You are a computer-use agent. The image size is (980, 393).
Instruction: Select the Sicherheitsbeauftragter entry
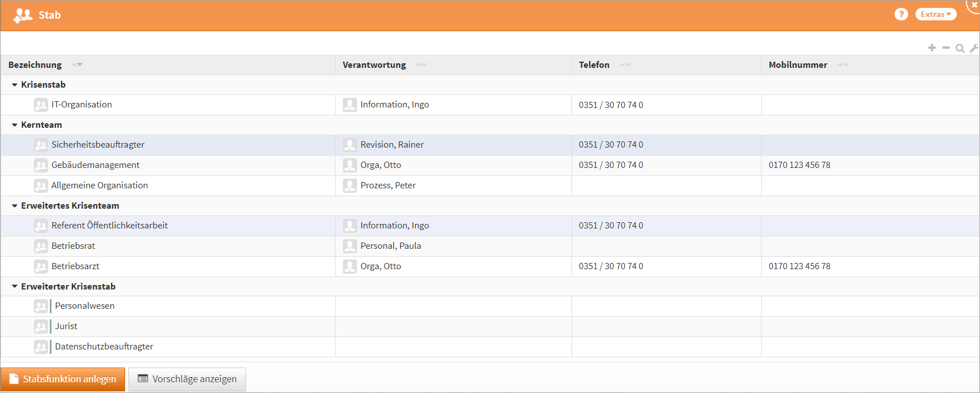98,145
